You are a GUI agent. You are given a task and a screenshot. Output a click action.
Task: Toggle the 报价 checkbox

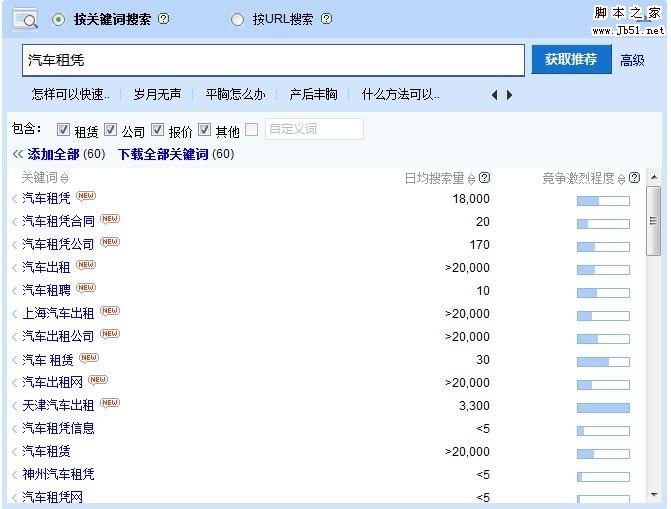(x=157, y=130)
